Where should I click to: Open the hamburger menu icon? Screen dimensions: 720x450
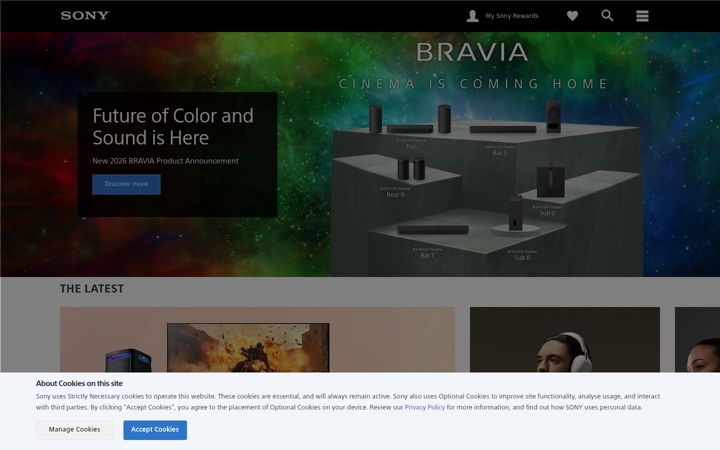click(x=642, y=16)
